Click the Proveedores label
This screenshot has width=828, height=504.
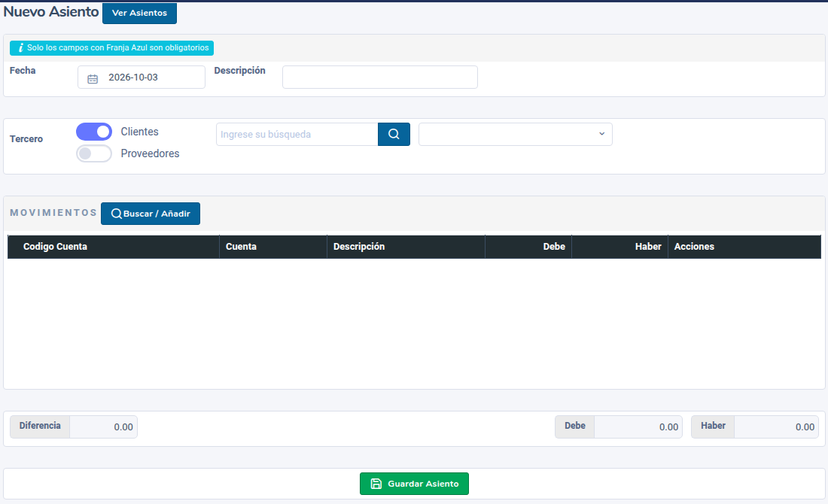tap(150, 153)
